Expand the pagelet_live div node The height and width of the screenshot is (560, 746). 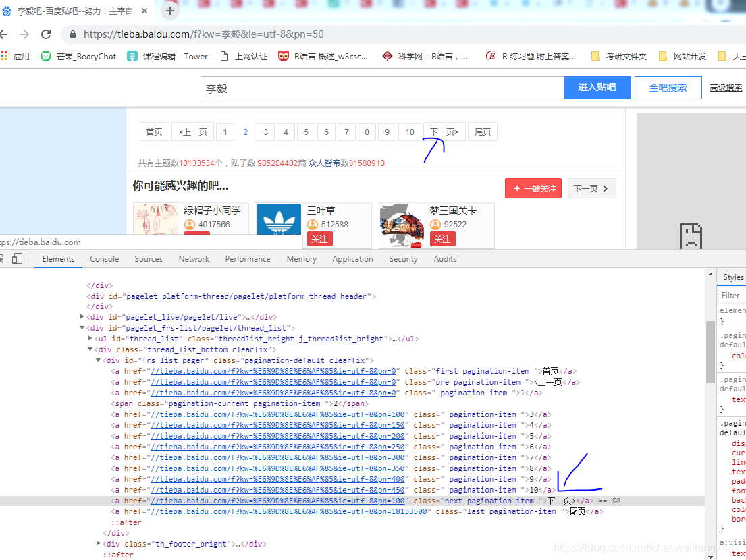pos(82,316)
